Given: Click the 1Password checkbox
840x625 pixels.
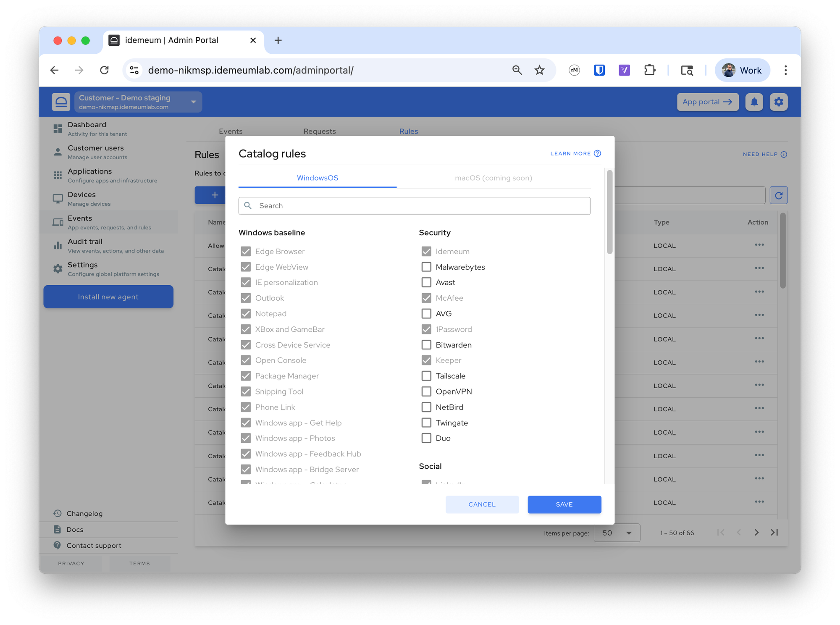Looking at the screenshot, I should click(x=426, y=329).
